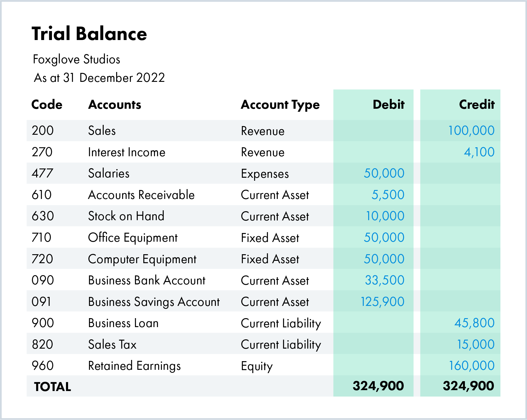Select the Credit column header
This screenshot has width=527, height=420.
point(476,105)
